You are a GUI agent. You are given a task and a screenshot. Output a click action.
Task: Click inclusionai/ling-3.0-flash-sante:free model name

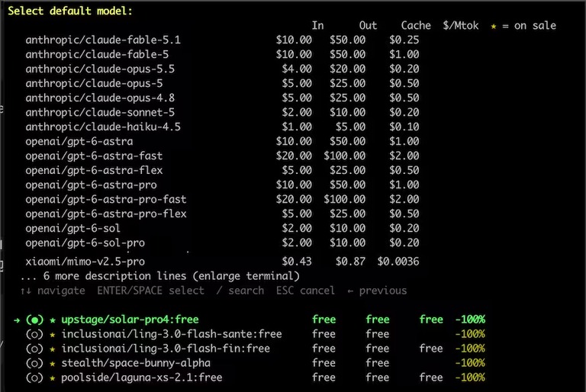172,334
